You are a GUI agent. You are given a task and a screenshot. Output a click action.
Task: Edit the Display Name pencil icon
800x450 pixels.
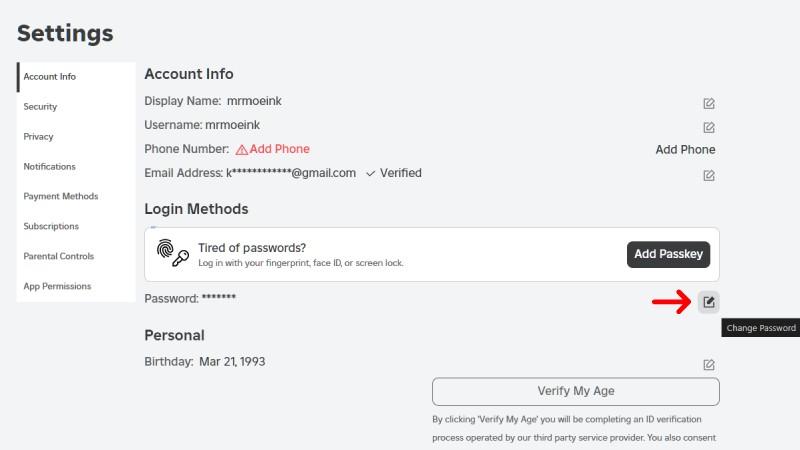[709, 103]
